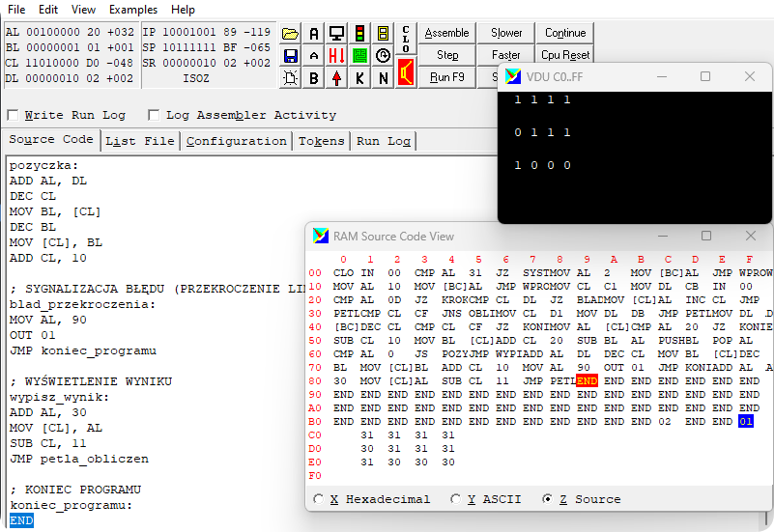
Task: Select the Hexadecimal radio button
Action: (x=320, y=499)
